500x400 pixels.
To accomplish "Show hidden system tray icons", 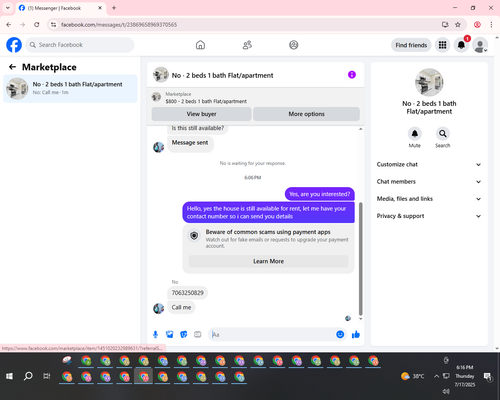I will coord(436,376).
